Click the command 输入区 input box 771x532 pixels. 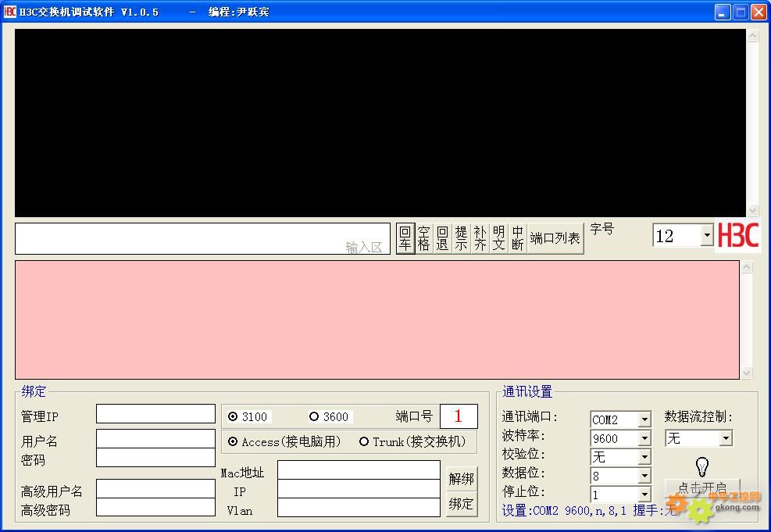coord(202,239)
